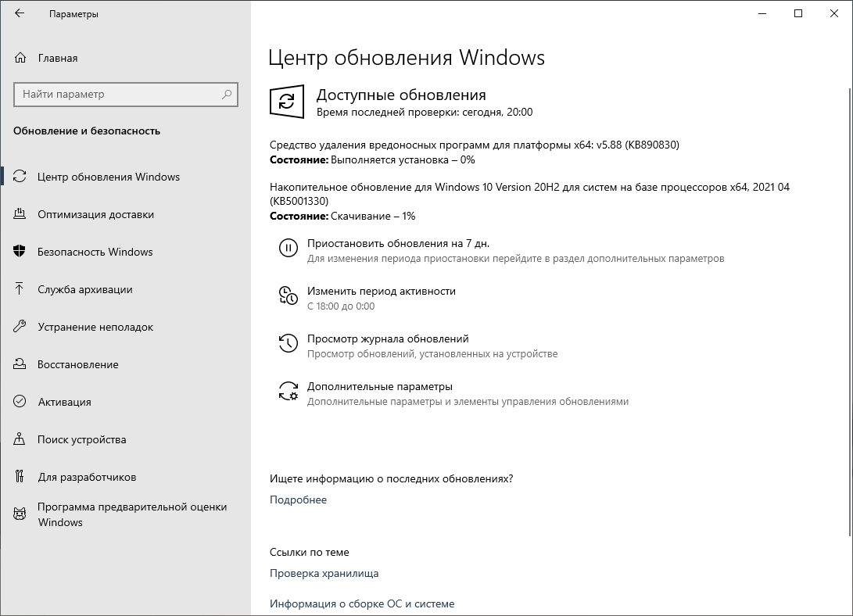Click the Home house icon

click(20, 57)
